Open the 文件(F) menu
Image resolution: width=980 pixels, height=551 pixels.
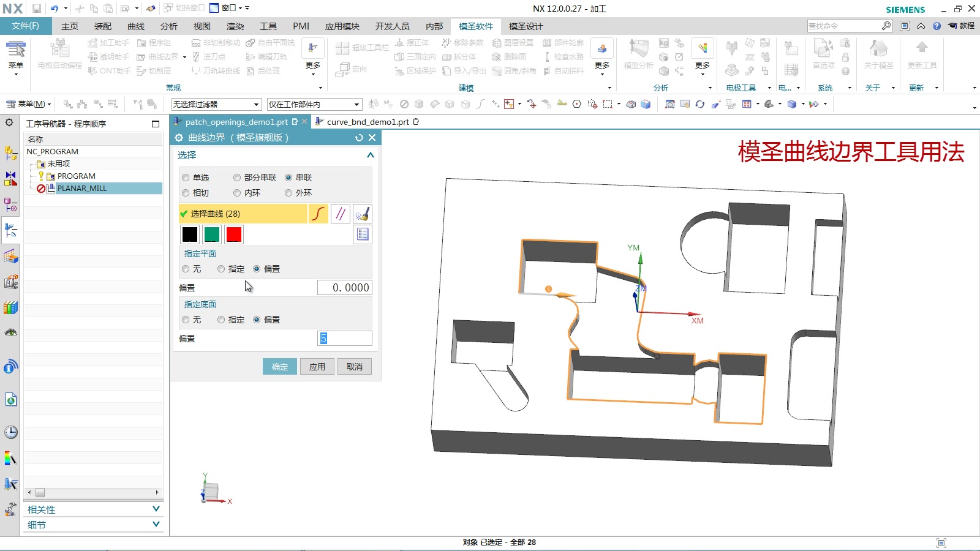[25, 26]
